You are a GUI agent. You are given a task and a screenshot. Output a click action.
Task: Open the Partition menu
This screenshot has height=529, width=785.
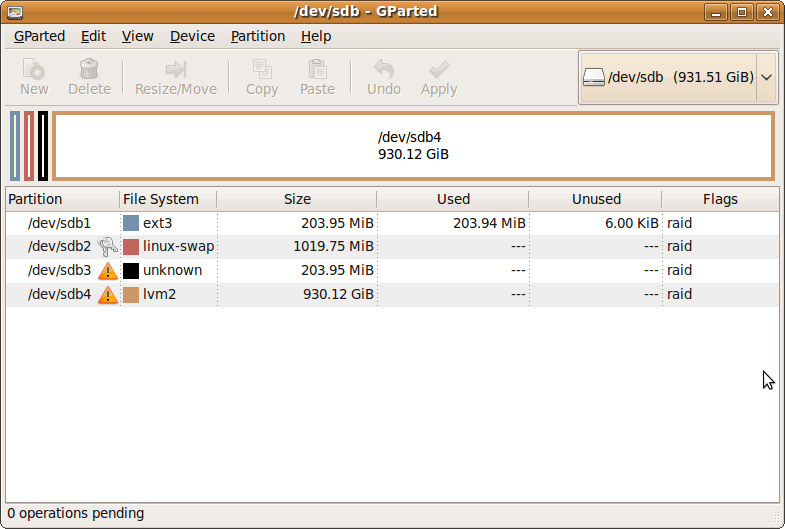click(x=258, y=37)
